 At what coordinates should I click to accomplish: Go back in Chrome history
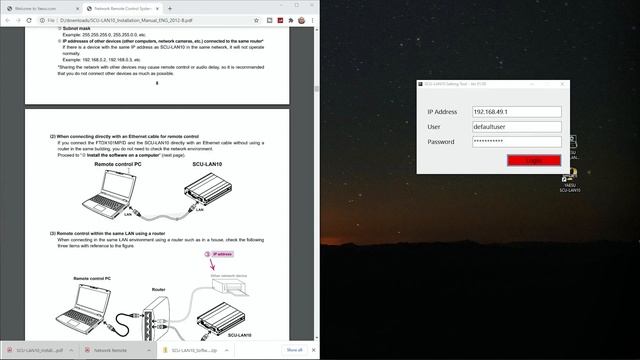pos(8,20)
